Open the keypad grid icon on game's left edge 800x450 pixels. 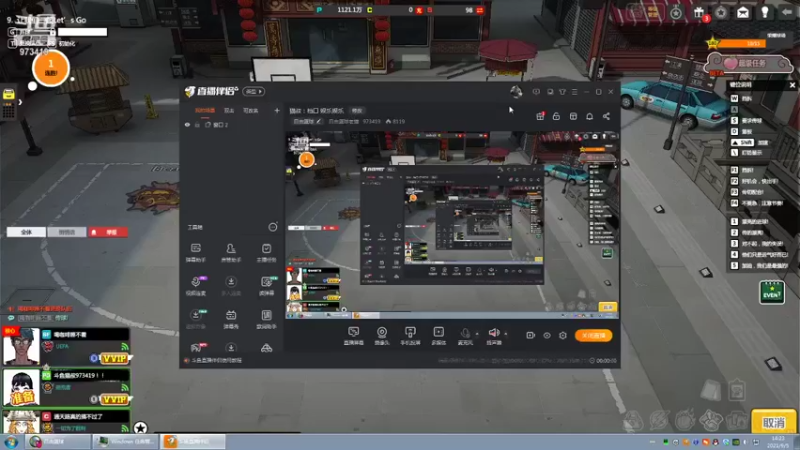(8, 111)
